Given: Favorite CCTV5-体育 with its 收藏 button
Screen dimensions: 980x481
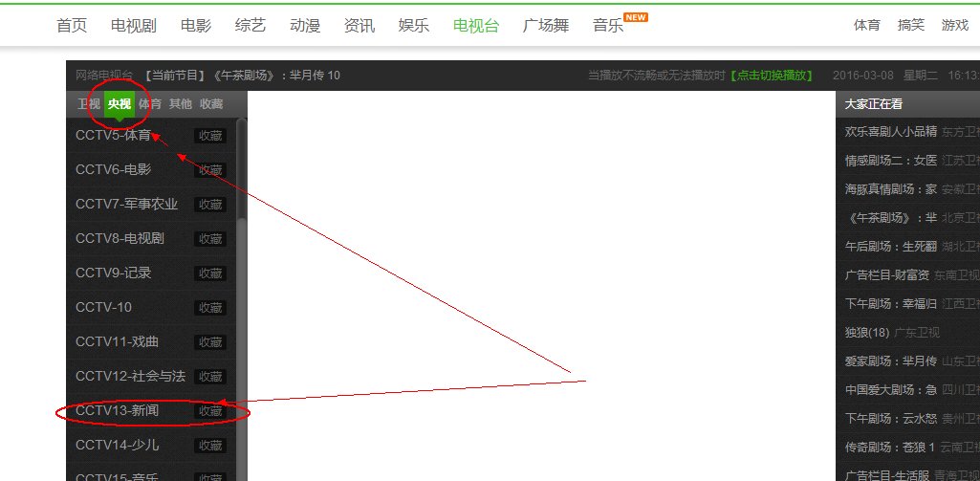Looking at the screenshot, I should coord(210,136).
